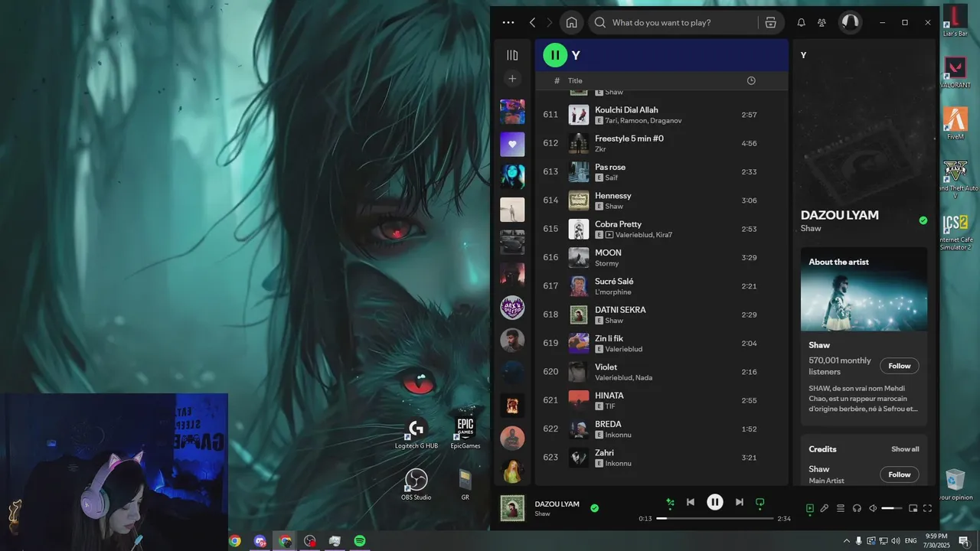980x551 pixels.
Task: Click the green saved checkmark in the player bar
Action: (594, 507)
